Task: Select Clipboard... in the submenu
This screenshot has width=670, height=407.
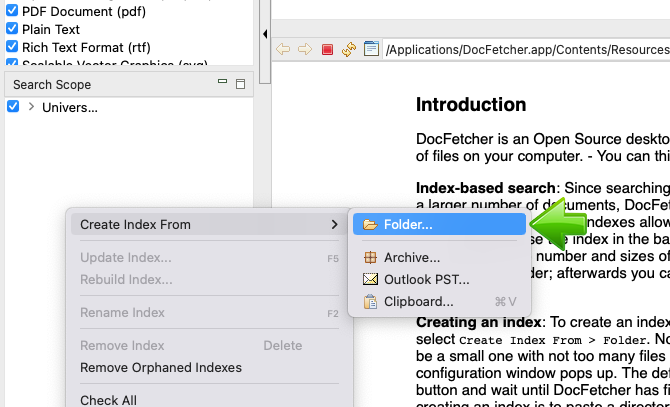Action: pos(439,302)
